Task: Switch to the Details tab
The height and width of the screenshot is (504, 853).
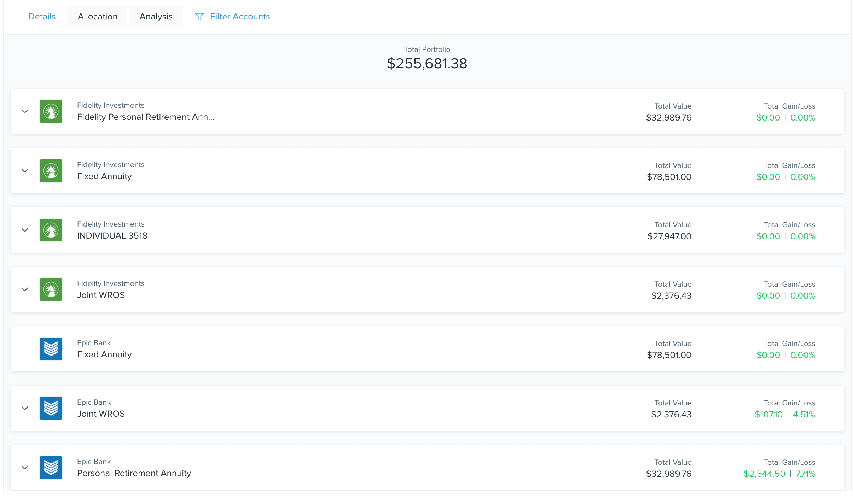Action: pos(42,17)
